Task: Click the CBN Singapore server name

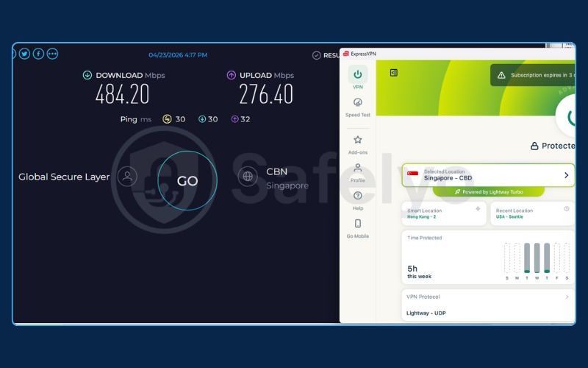Action: (287, 178)
